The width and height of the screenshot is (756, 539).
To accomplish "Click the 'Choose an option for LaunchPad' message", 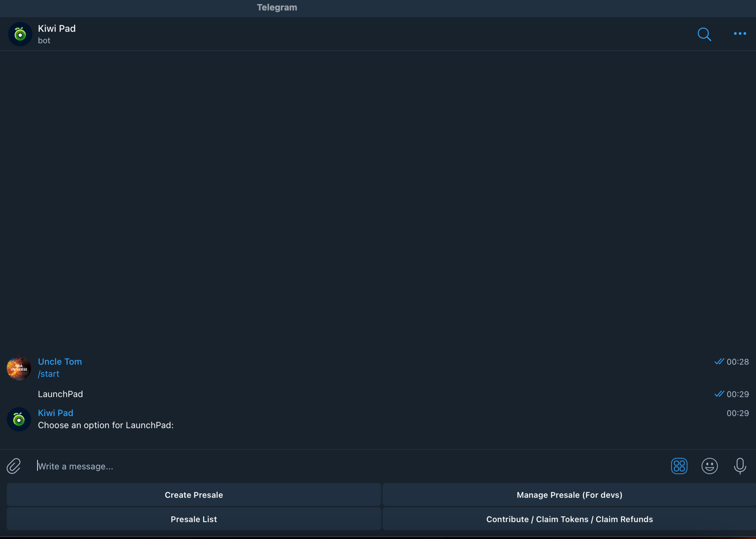I will (x=106, y=425).
